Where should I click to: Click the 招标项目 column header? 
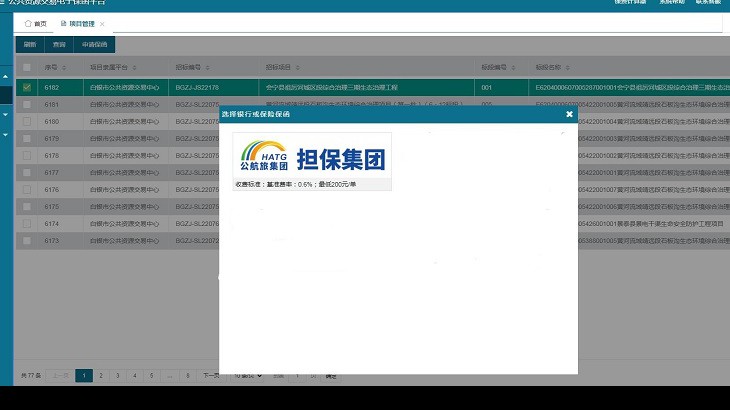[x=278, y=67]
